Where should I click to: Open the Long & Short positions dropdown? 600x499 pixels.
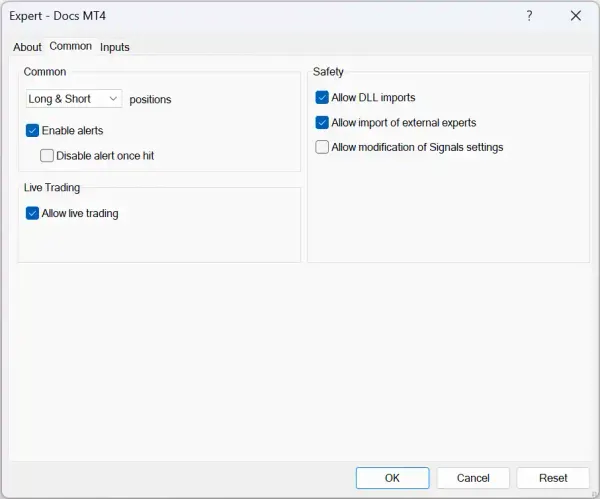[x=73, y=99]
